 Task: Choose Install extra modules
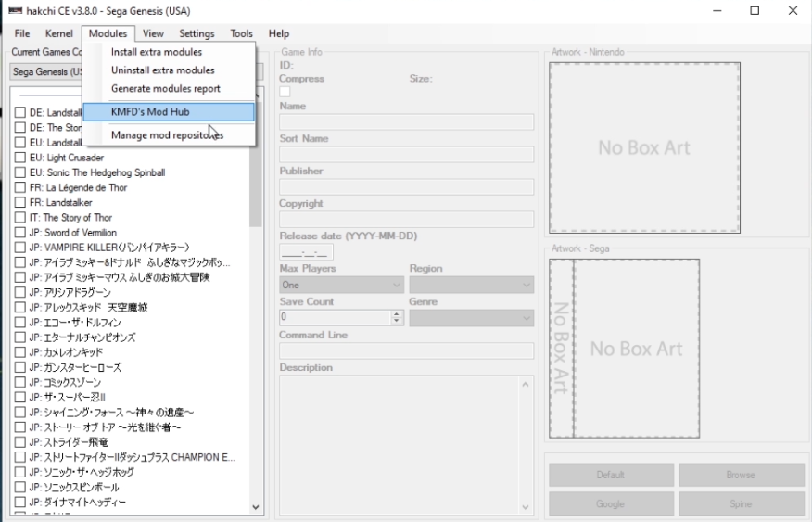tap(169, 52)
